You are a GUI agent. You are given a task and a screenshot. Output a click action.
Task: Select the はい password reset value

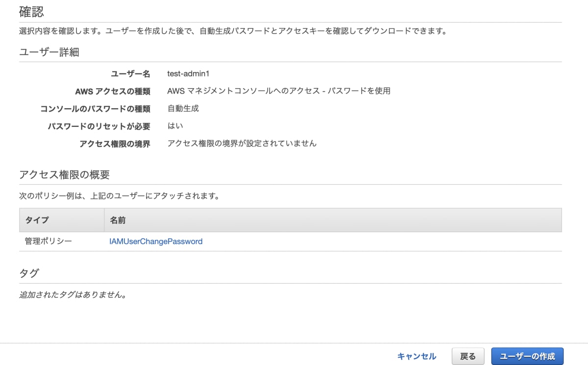pos(175,126)
